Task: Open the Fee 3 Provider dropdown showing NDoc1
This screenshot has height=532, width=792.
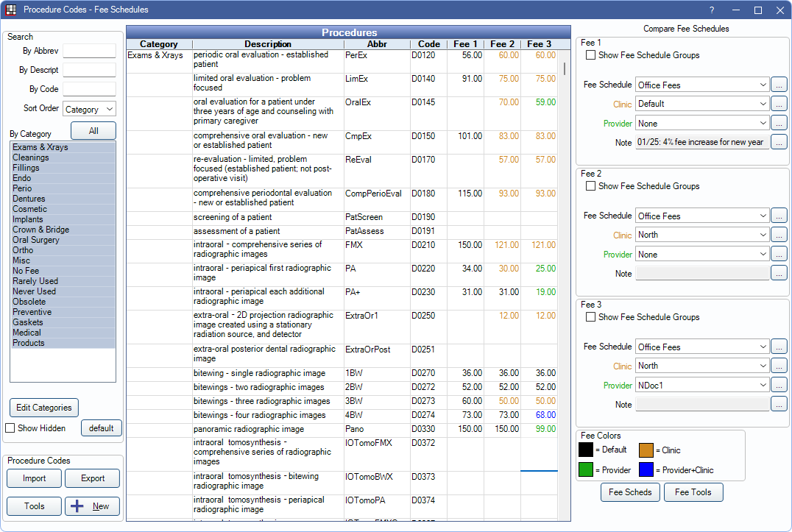Action: [700, 384]
